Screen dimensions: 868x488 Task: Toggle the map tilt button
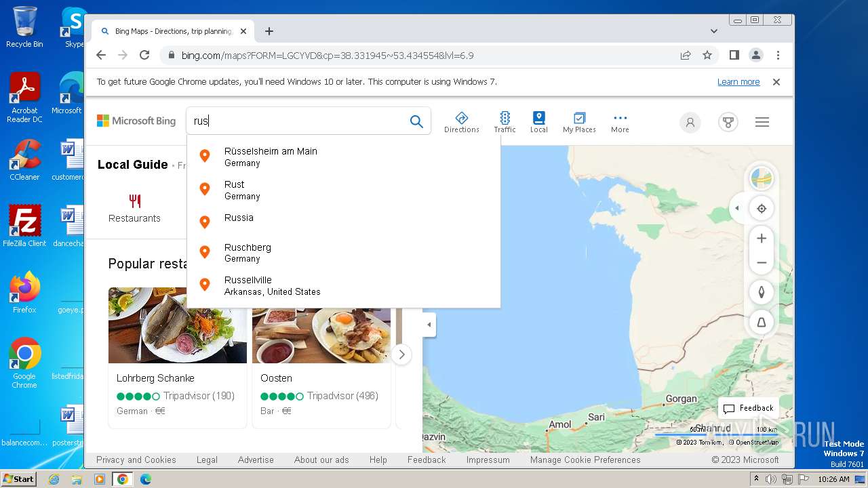click(x=762, y=323)
